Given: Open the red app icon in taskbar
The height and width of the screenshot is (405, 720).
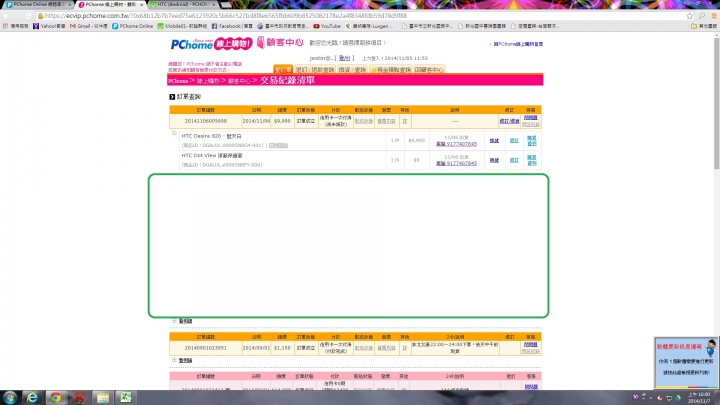Looking at the screenshot, I should pyautogui.click(x=79, y=397).
